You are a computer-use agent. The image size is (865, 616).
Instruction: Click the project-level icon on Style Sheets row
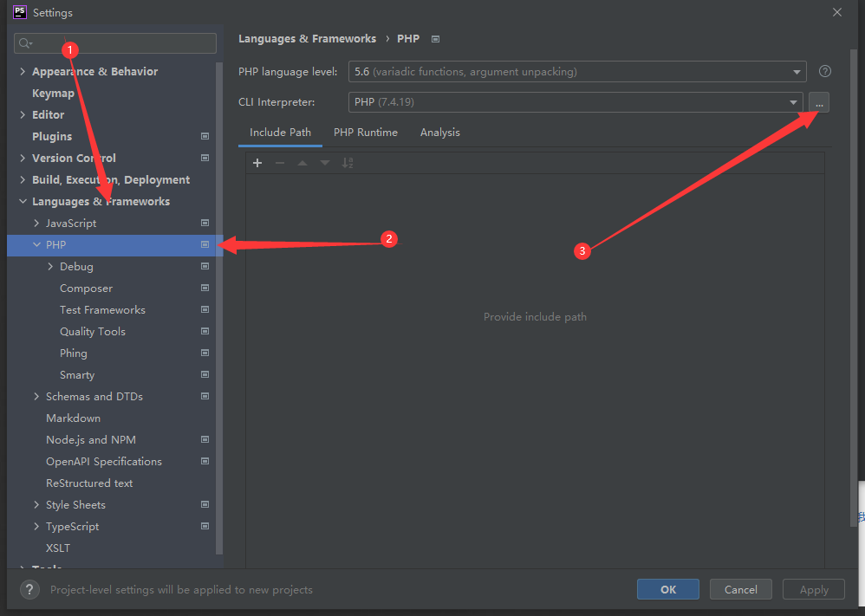pyautogui.click(x=205, y=504)
